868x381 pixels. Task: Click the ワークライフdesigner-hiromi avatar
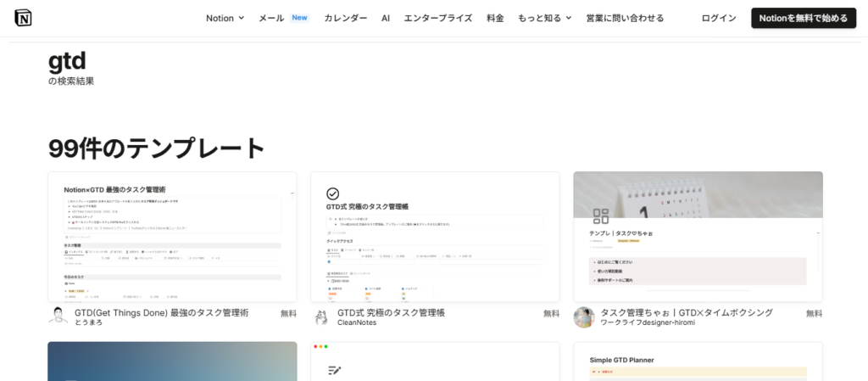[x=584, y=317]
